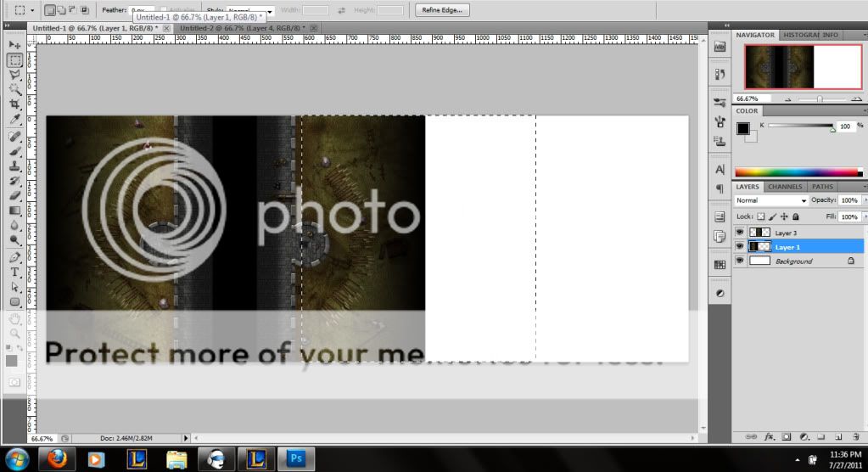Click the delete layer trash icon
Screen dimensions: 868x472
tap(858, 436)
